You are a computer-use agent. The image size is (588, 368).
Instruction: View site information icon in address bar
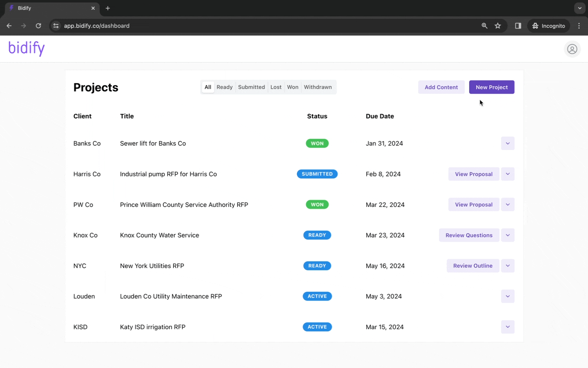click(56, 26)
